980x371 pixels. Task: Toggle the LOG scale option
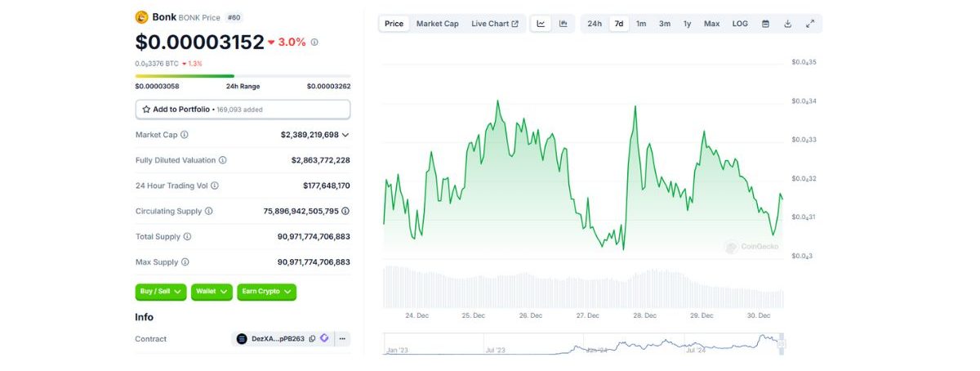click(x=740, y=24)
